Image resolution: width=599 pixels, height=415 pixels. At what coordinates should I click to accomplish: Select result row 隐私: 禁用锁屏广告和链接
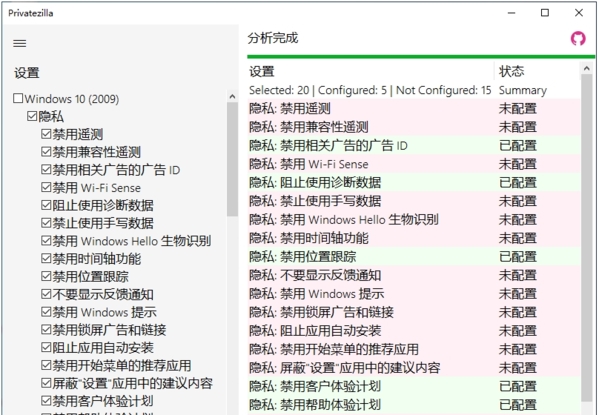pyautogui.click(x=414, y=312)
